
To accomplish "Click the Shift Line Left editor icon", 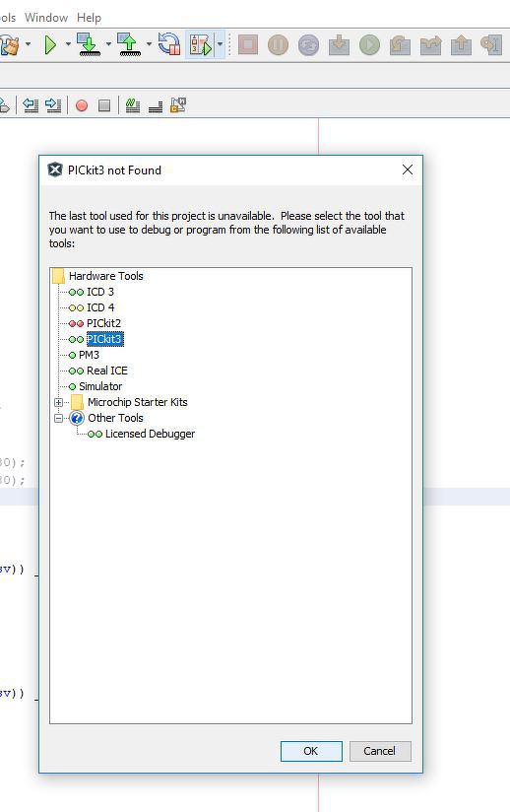I will (x=32, y=105).
